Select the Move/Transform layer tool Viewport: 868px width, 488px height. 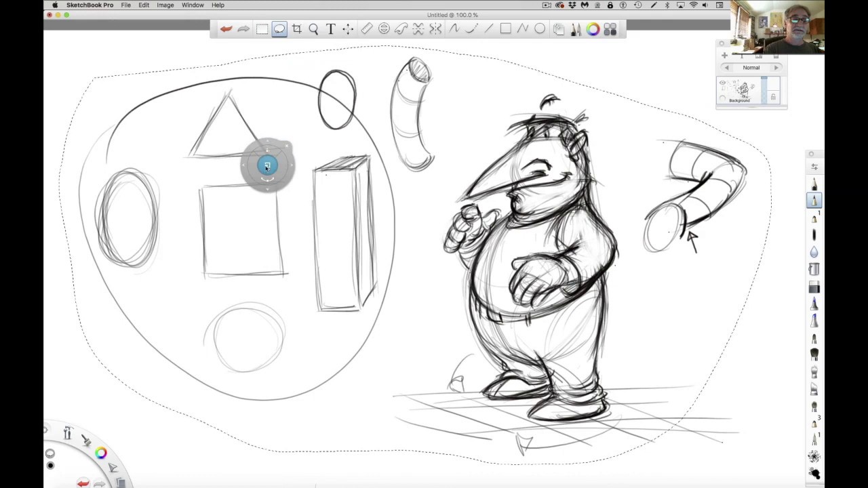pos(348,29)
